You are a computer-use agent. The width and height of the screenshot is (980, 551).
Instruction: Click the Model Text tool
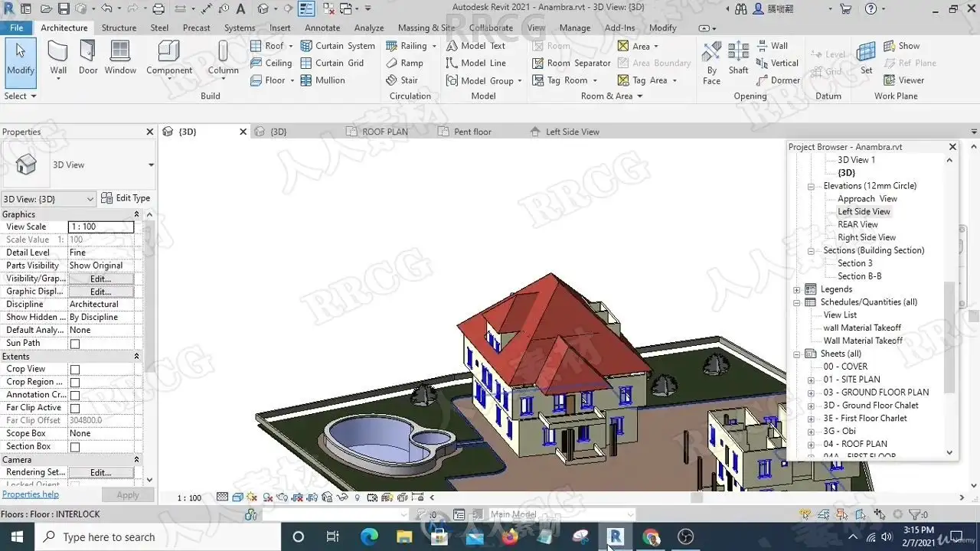tap(475, 46)
